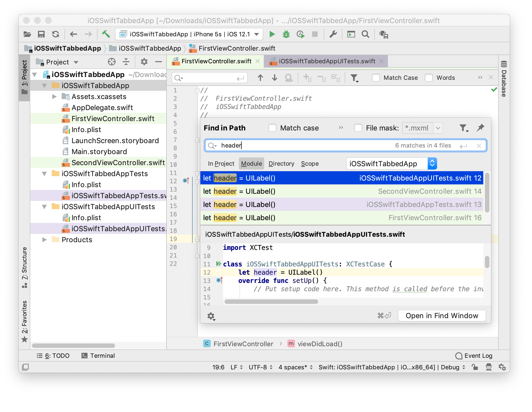
Task: Expand the Products folder
Action: pos(44,240)
